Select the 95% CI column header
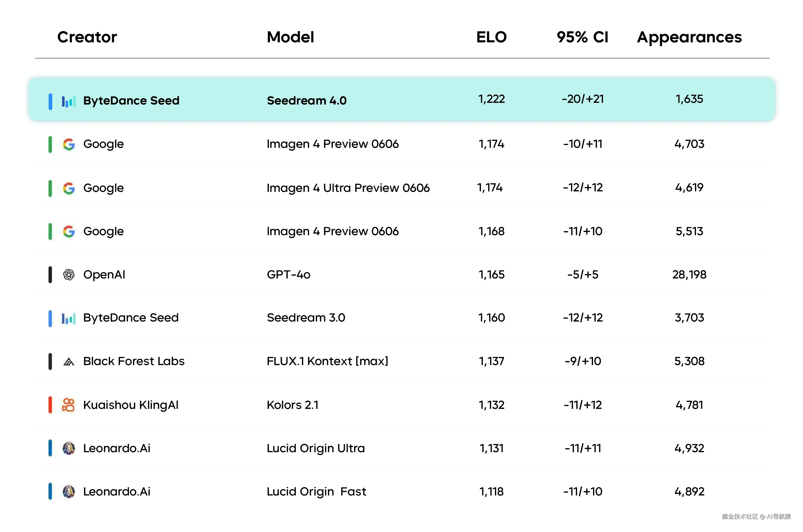Image resolution: width=803 pixels, height=532 pixels. point(582,37)
